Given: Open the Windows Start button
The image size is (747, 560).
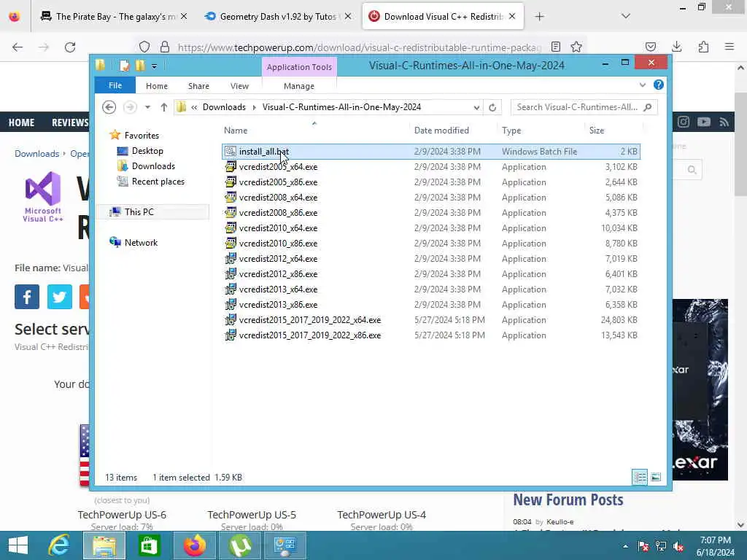Looking at the screenshot, I should pos(18,545).
